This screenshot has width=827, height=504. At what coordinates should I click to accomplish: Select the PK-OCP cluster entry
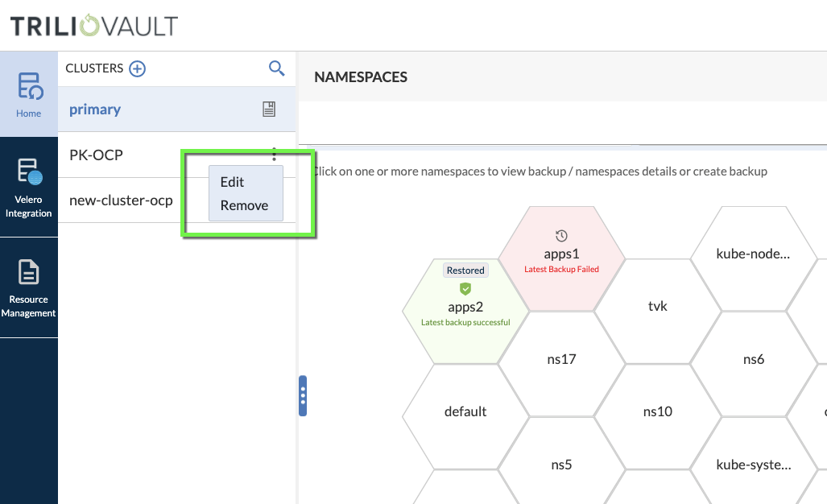[96, 155]
